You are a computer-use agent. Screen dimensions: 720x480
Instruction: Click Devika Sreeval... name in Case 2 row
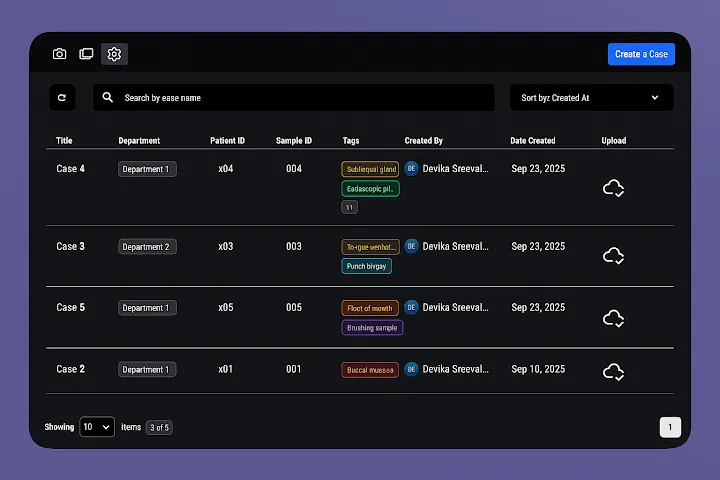click(x=456, y=369)
